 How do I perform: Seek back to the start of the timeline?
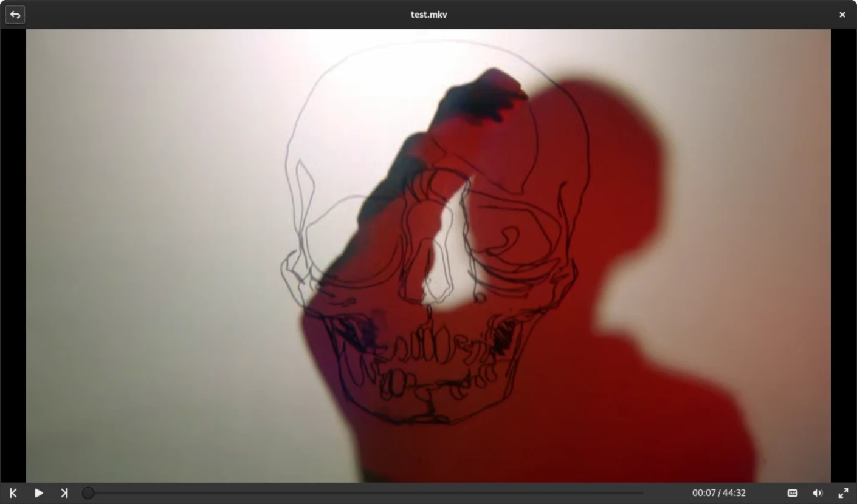pyautogui.click(x=84, y=493)
